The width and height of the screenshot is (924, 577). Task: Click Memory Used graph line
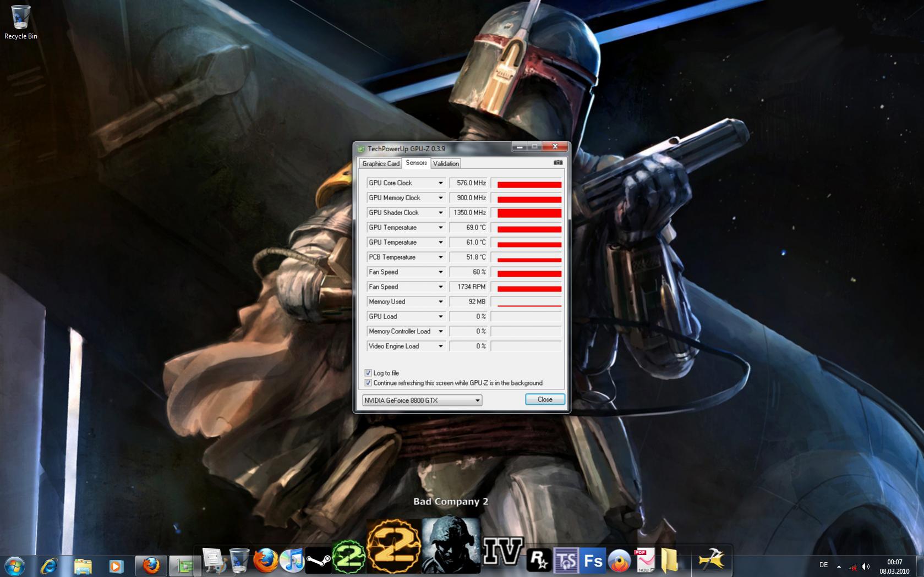(x=526, y=302)
